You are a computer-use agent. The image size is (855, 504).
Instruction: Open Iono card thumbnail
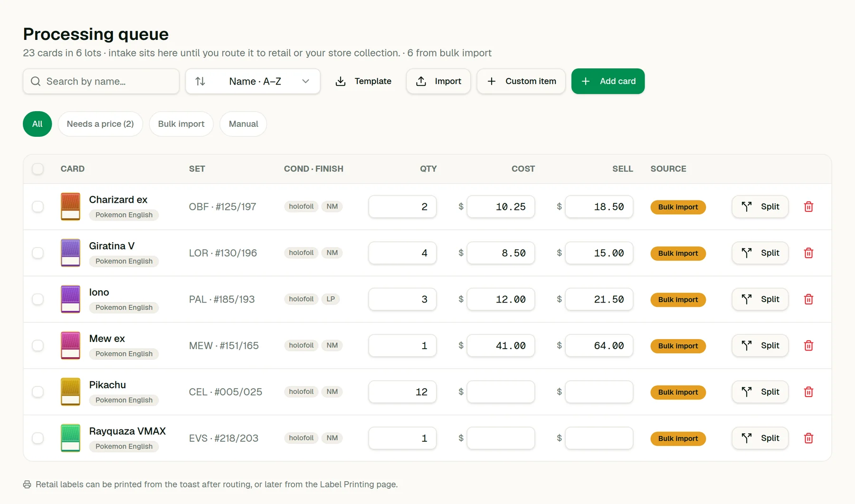pyautogui.click(x=70, y=299)
